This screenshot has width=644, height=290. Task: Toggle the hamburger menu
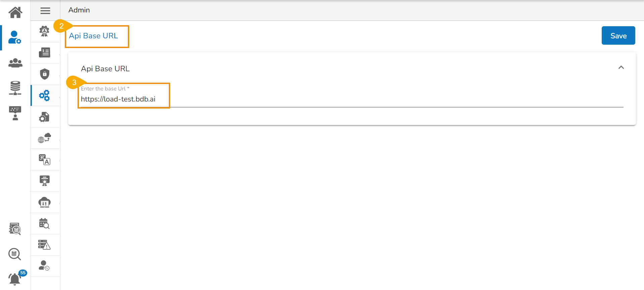click(45, 11)
